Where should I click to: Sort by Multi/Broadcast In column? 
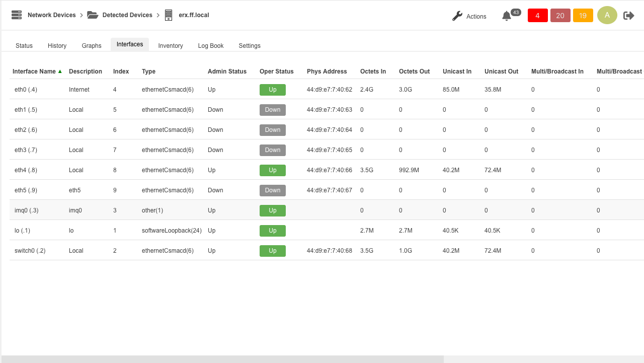[x=557, y=71]
